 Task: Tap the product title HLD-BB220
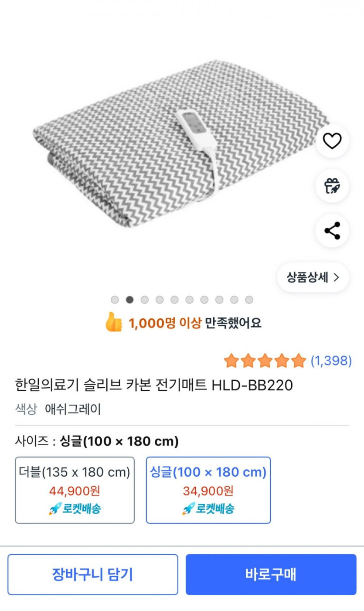coord(154,385)
